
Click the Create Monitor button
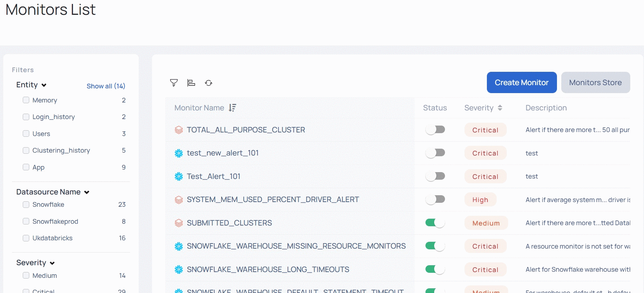pyautogui.click(x=522, y=82)
